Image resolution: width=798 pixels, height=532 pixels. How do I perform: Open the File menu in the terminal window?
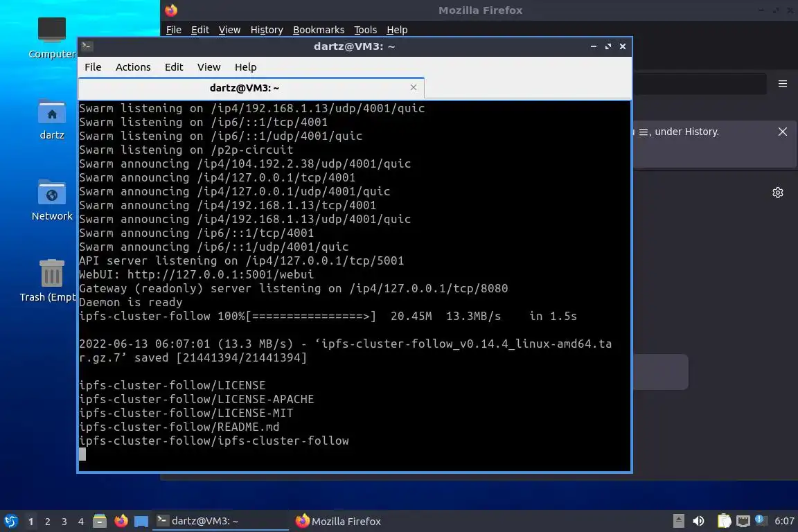[x=93, y=67]
